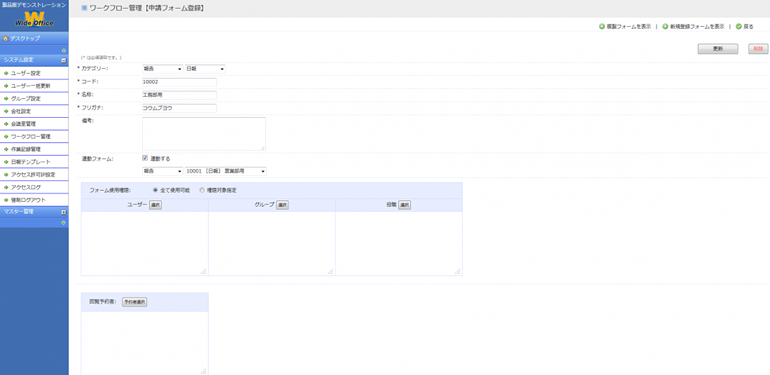This screenshot has width=770, height=375.
Task: Click the small green icon below マスター管理
Action: 64,222
